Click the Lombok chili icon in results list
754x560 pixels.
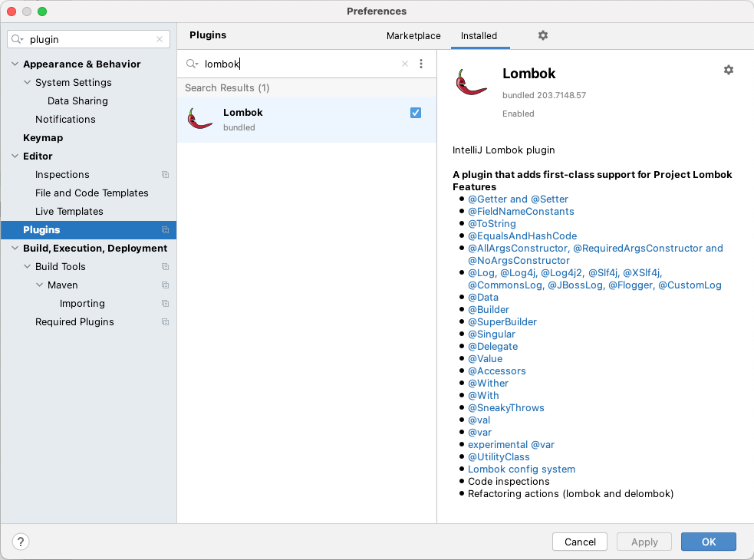[200, 119]
